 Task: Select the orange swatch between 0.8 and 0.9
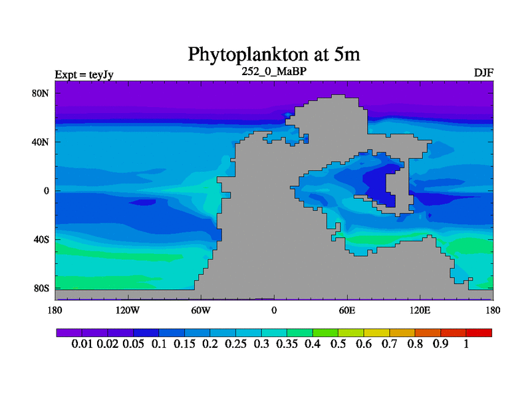(428, 332)
